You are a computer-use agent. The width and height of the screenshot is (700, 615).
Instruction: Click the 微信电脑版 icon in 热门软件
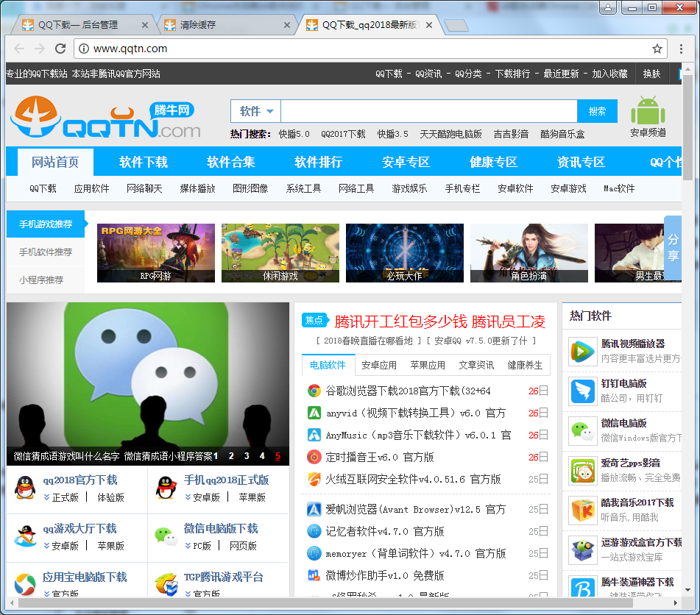(x=582, y=431)
